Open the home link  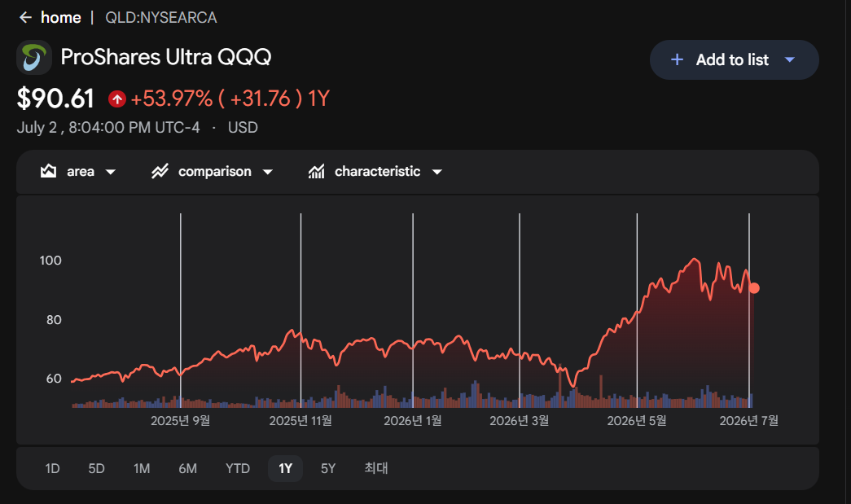pyautogui.click(x=61, y=17)
